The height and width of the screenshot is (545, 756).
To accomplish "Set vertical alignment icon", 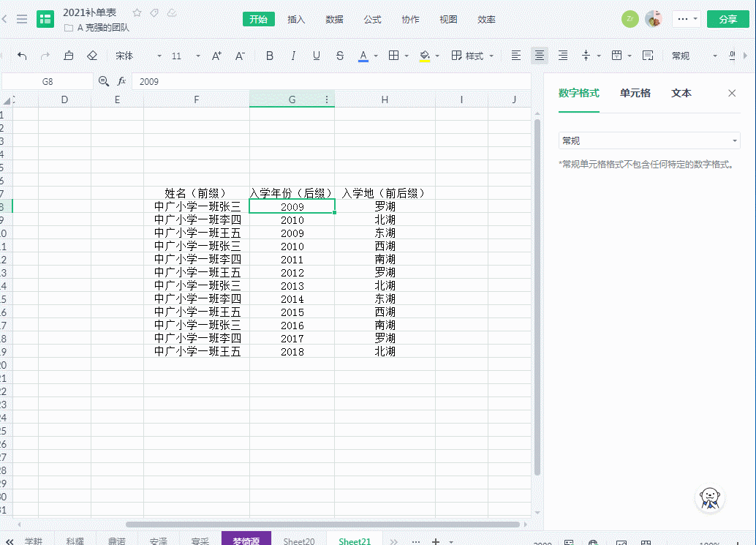I will coord(586,56).
